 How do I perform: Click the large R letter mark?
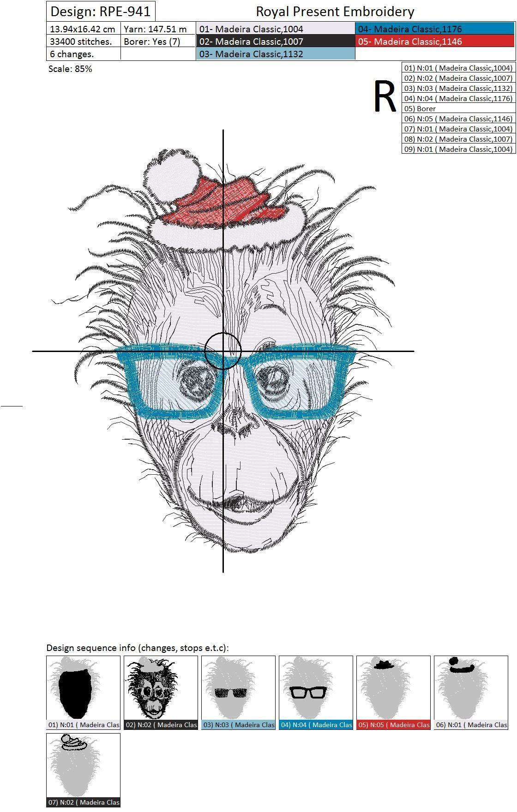(x=385, y=96)
